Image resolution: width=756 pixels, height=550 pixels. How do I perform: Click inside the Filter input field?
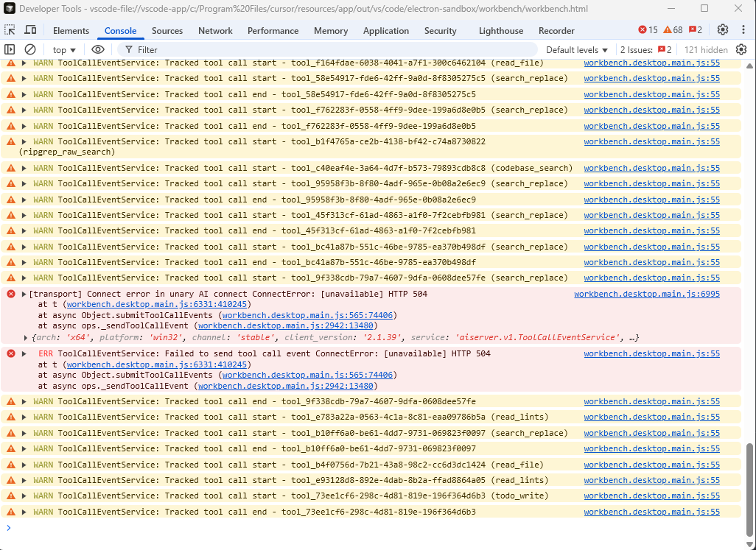184,49
